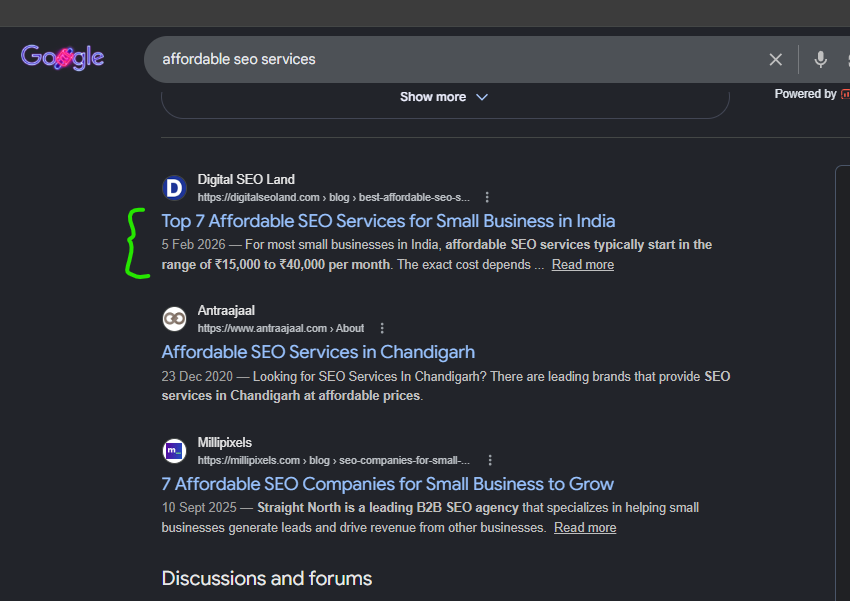Viewport: 850px width, 601px height.
Task: Click the Discussions and forums heading
Action: [267, 578]
